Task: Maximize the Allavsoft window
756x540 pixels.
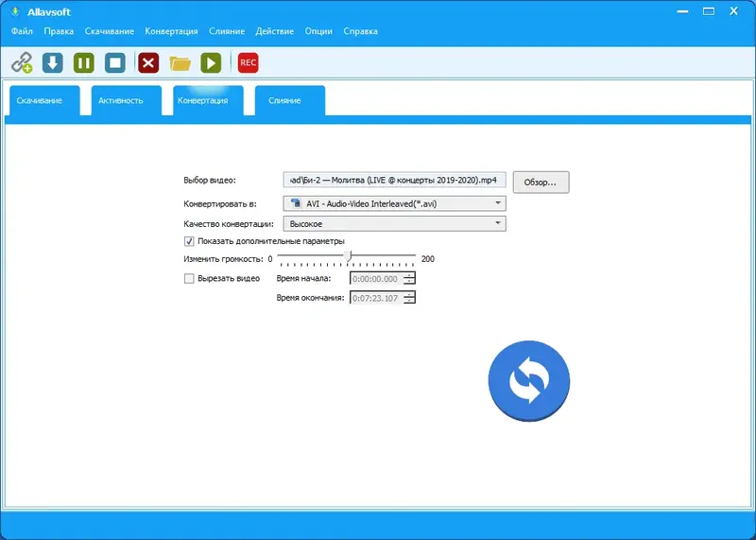Action: click(709, 11)
